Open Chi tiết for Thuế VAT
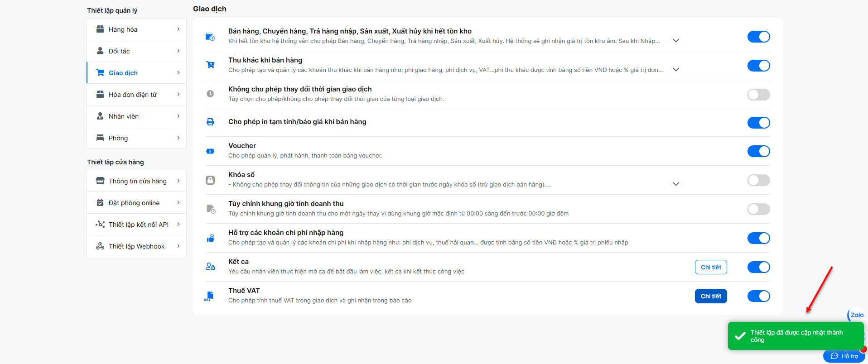Image resolution: width=868 pixels, height=364 pixels. coord(711,296)
